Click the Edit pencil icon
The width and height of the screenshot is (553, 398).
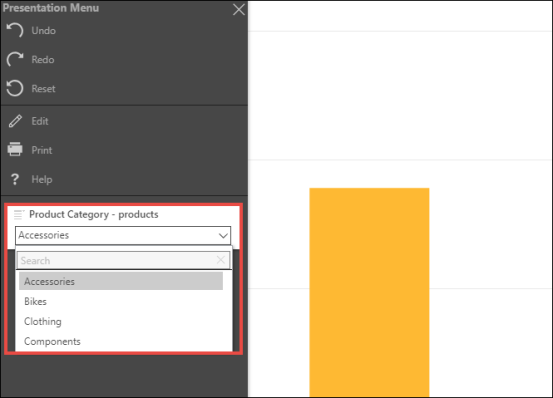[x=15, y=121]
